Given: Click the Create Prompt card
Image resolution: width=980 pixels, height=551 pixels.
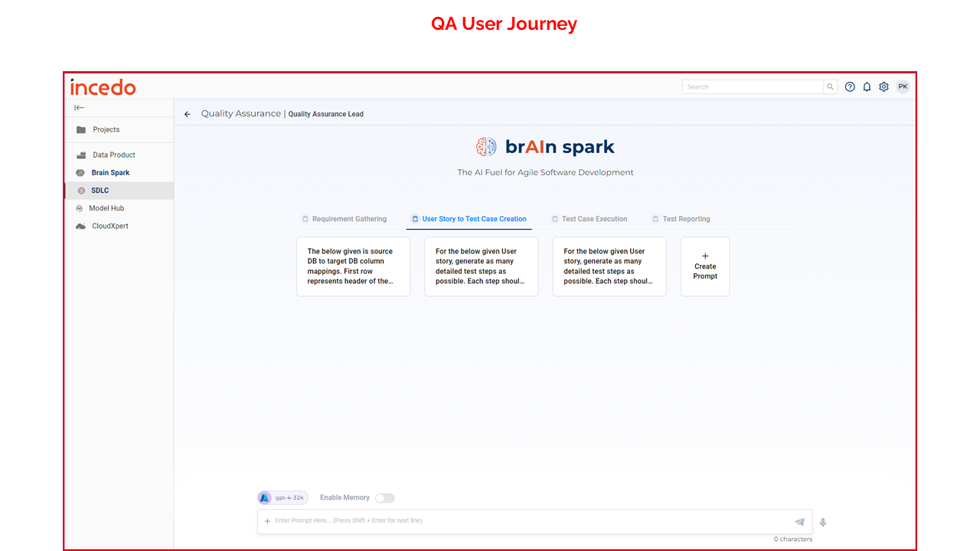Looking at the screenshot, I should tap(705, 266).
